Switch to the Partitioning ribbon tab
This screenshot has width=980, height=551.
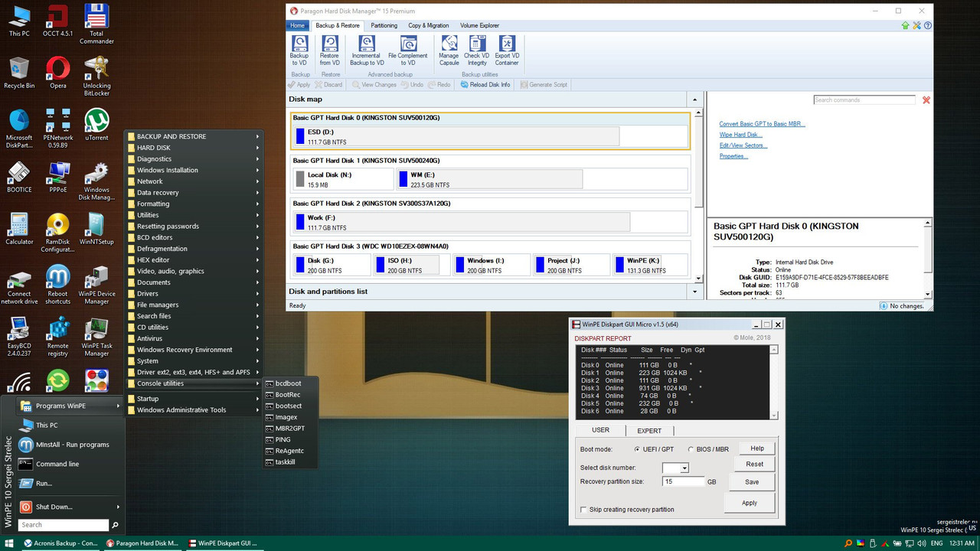click(x=384, y=25)
